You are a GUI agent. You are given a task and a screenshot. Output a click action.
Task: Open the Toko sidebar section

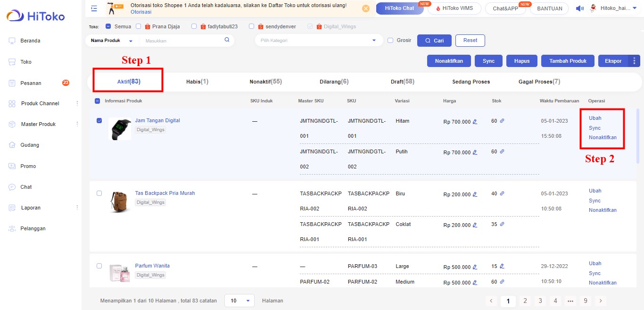26,62
